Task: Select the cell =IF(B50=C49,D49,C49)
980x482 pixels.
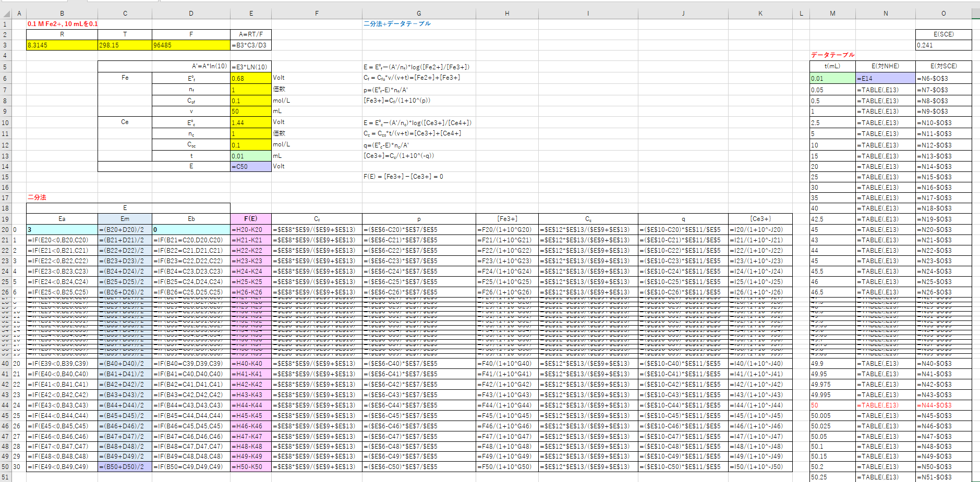Action: 191,467
